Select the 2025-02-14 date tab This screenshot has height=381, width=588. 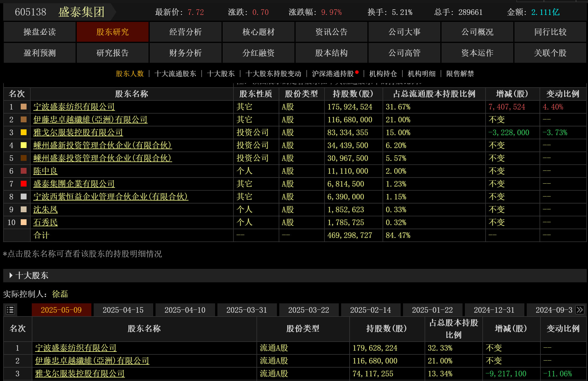(371, 310)
